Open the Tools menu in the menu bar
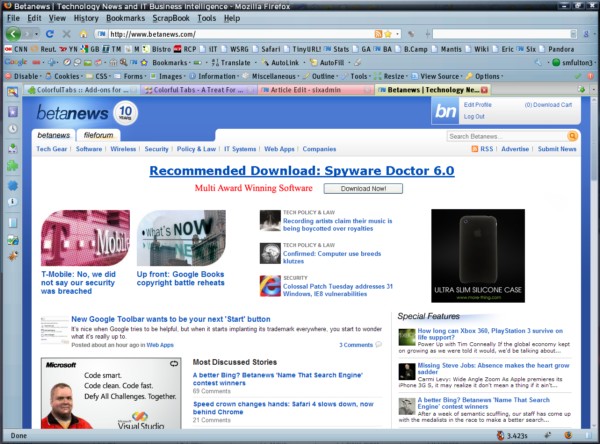 (207, 18)
